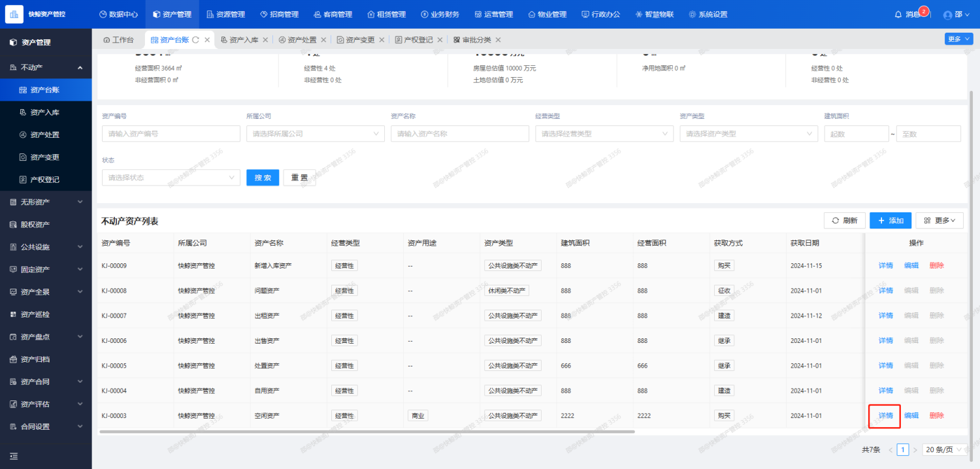Click the blue 搜索 button
The image size is (980, 469).
[x=263, y=178]
